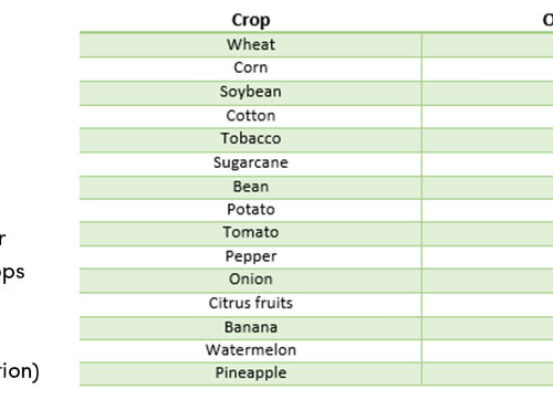Select the Potato cell

[251, 210]
